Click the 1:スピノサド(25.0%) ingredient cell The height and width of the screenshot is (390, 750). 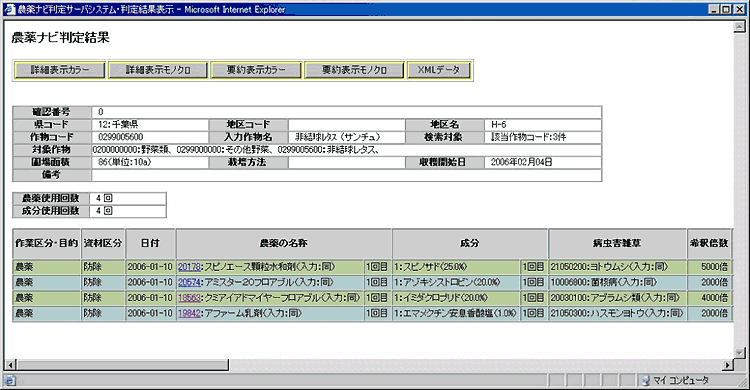click(456, 267)
